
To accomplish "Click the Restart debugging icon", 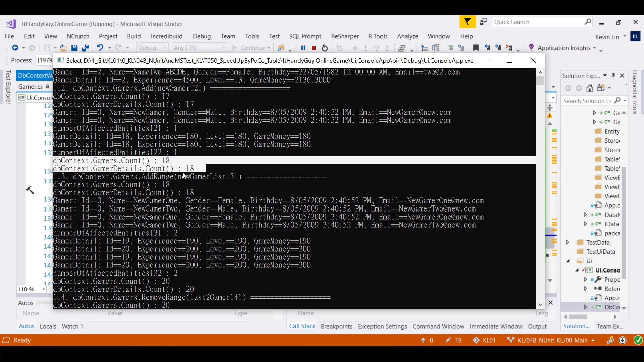I will pyautogui.click(x=325, y=48).
